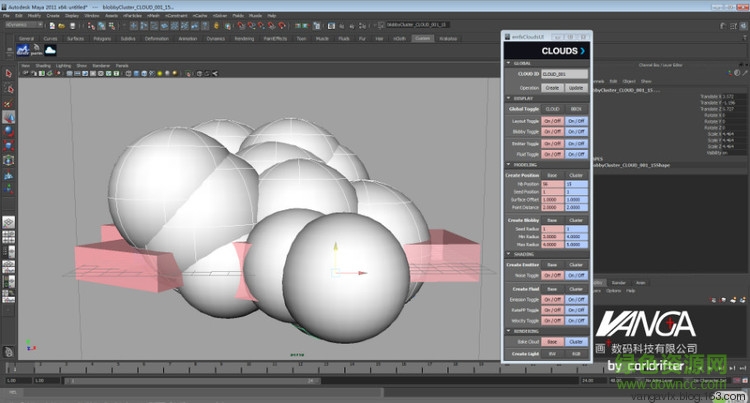Select the arrow Select tool in toolbox
Viewport: 750px width, 403px height.
pos(8,73)
